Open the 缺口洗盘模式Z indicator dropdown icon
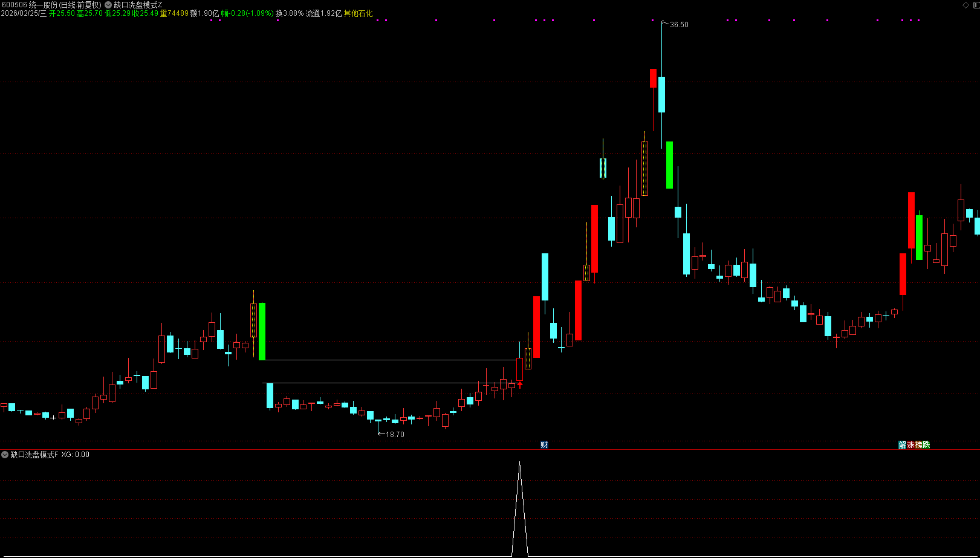Viewport: 980px width, 558px height. [108, 5]
